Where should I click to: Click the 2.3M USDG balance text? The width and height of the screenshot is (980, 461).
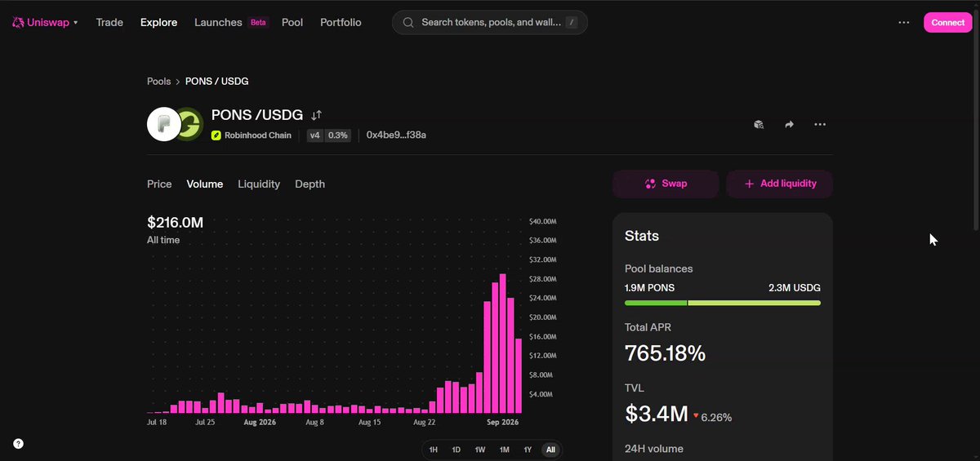click(795, 288)
